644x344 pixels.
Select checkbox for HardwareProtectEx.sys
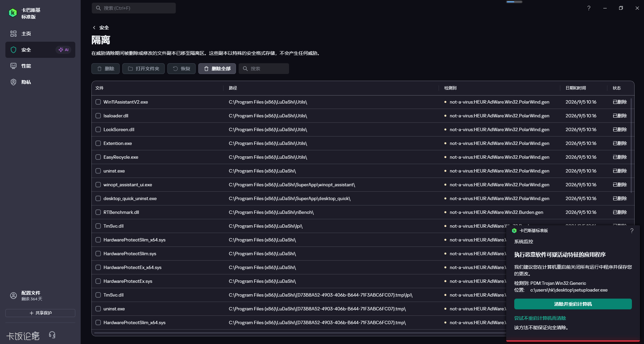point(98,281)
